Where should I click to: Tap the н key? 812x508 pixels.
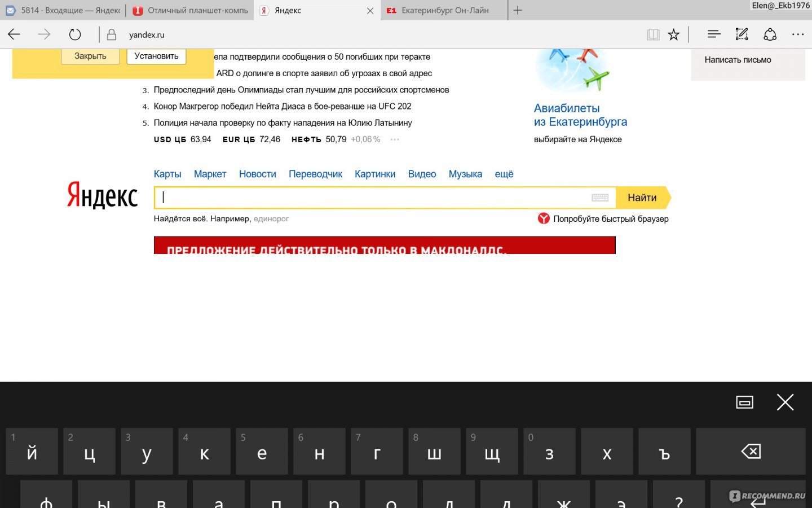[x=320, y=451]
